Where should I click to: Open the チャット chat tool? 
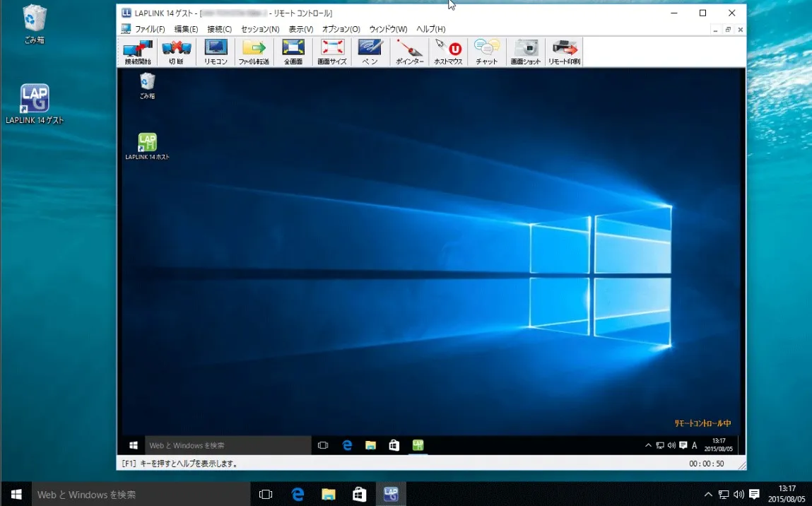[487, 52]
